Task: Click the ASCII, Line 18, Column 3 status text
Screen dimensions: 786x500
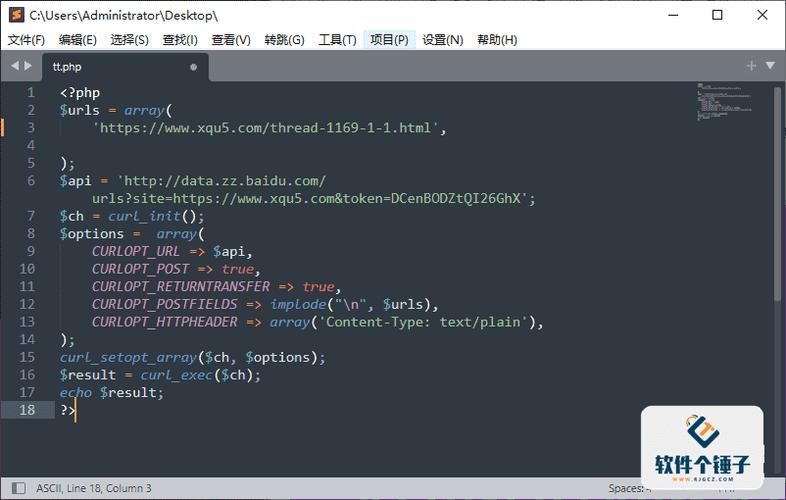Action: point(94,488)
